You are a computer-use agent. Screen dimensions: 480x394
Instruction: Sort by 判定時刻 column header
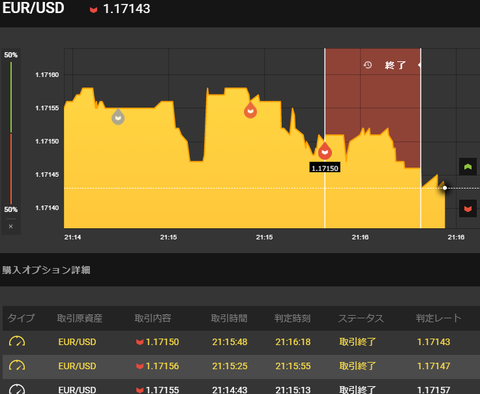[x=292, y=318]
